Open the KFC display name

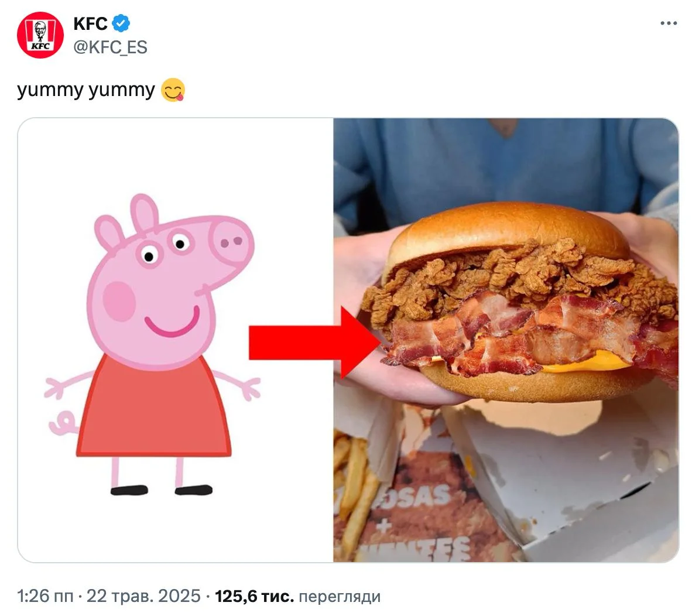(x=91, y=24)
